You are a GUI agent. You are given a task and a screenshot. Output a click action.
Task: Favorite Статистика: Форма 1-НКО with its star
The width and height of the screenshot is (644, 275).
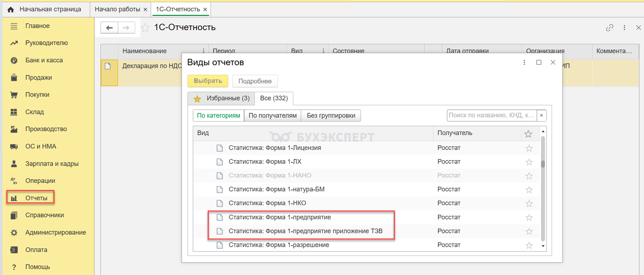[x=529, y=204]
